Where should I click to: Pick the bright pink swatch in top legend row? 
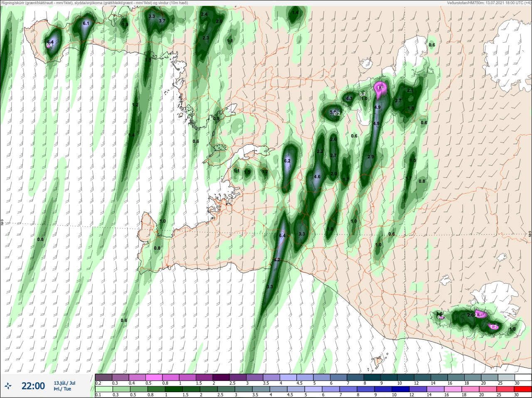[154, 377]
